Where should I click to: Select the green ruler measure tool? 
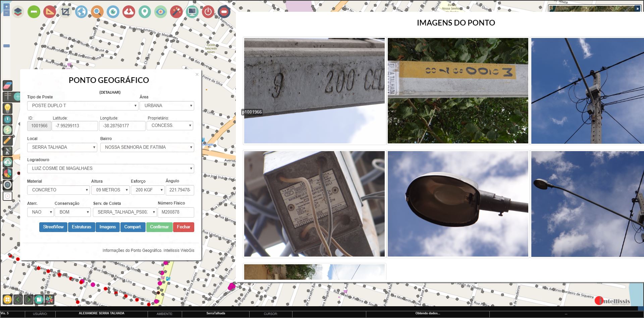34,12
